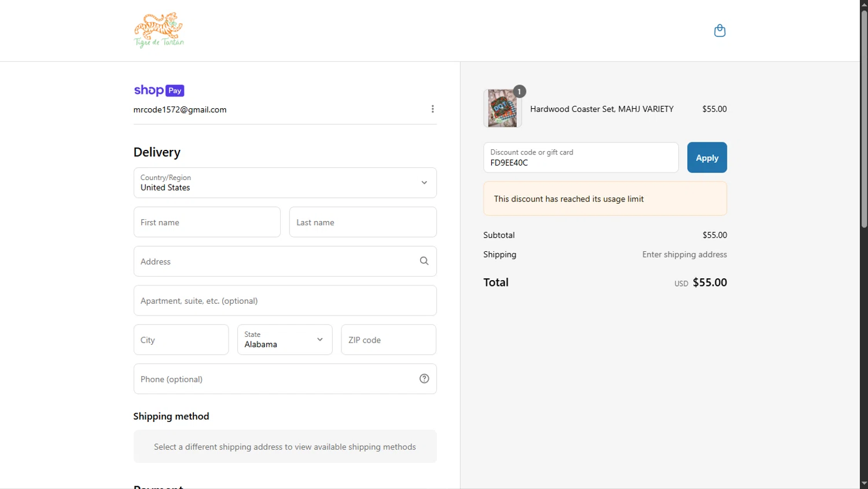Image resolution: width=868 pixels, height=489 pixels.
Task: Open the State dropdown showing Alabama
Action: pos(285,340)
